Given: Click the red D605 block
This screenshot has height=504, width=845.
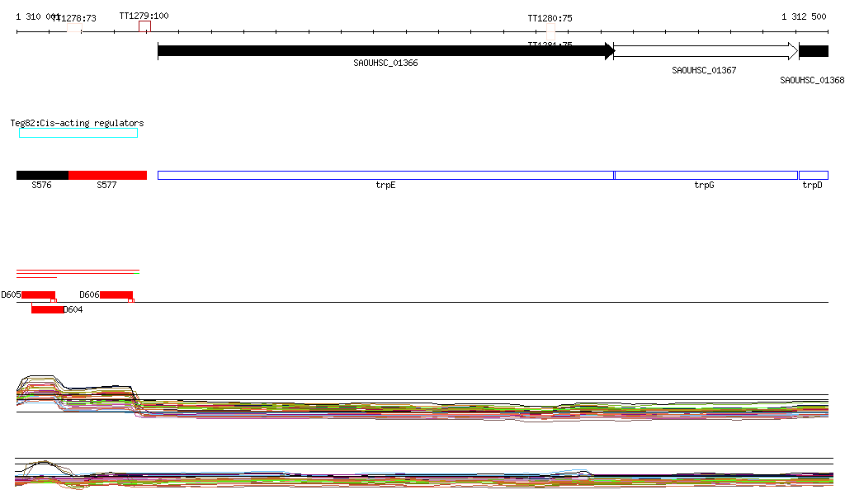Looking at the screenshot, I should coord(38,294).
